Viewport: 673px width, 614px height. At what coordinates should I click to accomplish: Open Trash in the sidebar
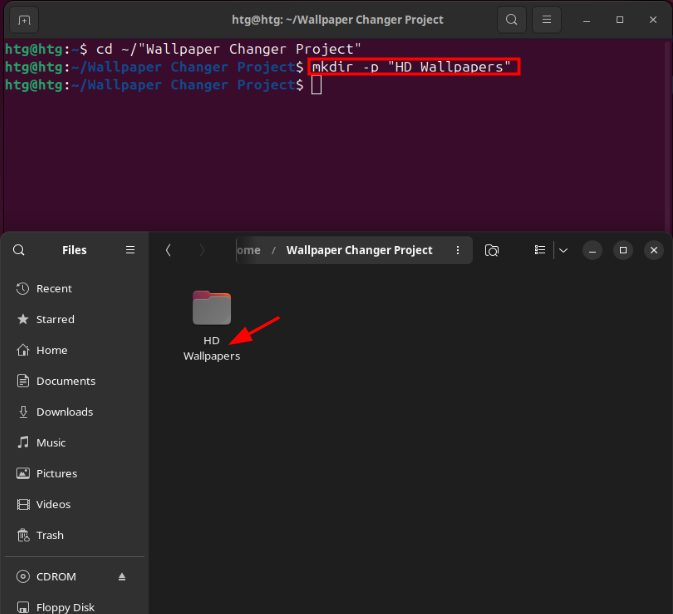coord(75,535)
